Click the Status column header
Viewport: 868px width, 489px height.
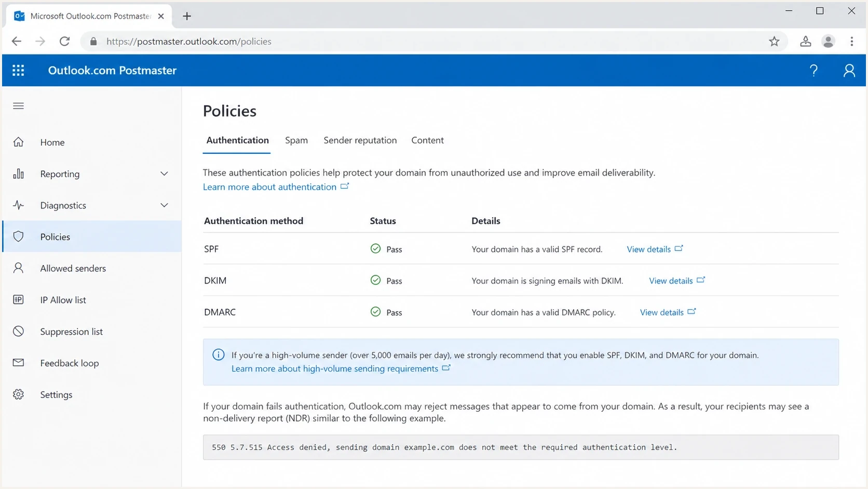[383, 221]
